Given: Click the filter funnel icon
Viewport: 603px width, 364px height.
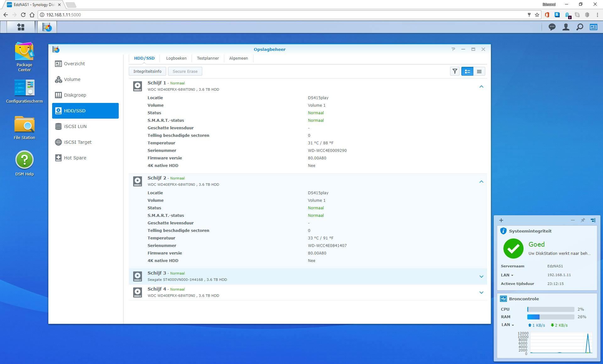Looking at the screenshot, I should click(454, 72).
